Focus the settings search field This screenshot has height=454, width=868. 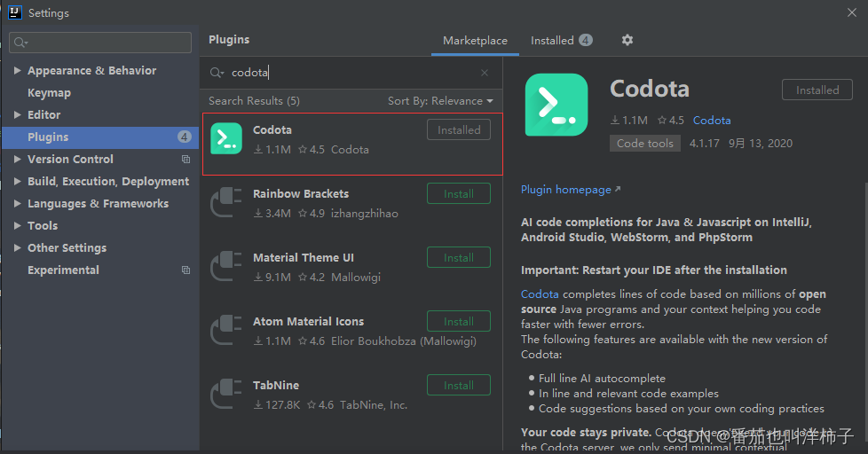pyautogui.click(x=100, y=43)
